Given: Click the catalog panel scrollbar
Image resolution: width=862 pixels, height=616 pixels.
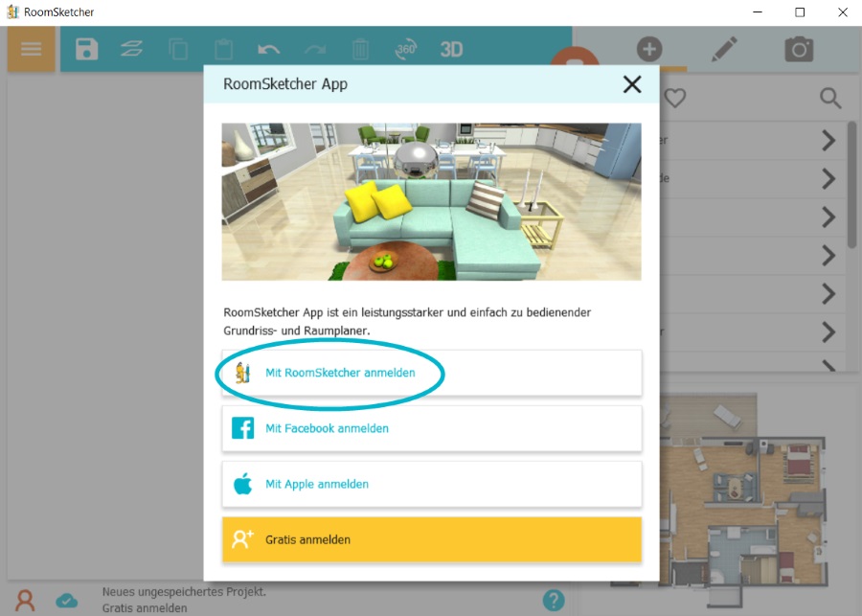Looking at the screenshot, I should [x=851, y=185].
